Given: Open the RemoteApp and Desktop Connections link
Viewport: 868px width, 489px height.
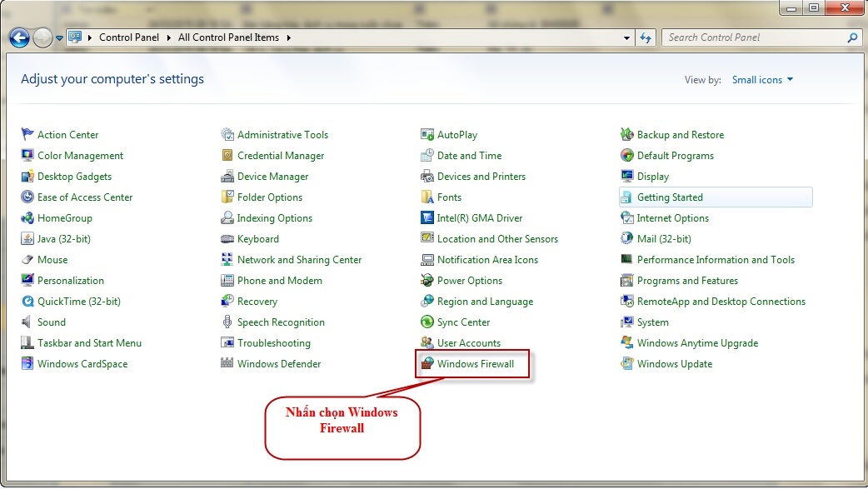Looking at the screenshot, I should [721, 302].
